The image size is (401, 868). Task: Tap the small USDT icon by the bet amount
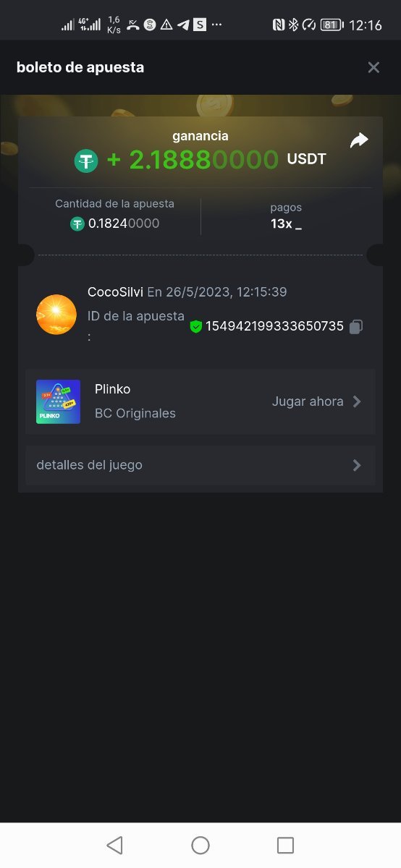tap(77, 224)
